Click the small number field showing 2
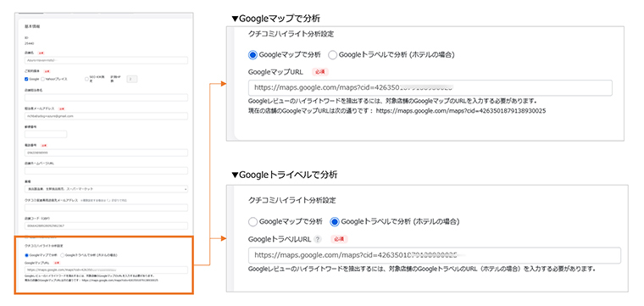Viewport: 644px width, 306px height. click(x=131, y=79)
